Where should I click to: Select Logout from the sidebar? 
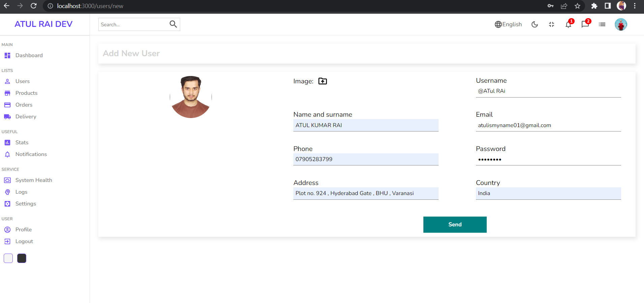click(24, 241)
